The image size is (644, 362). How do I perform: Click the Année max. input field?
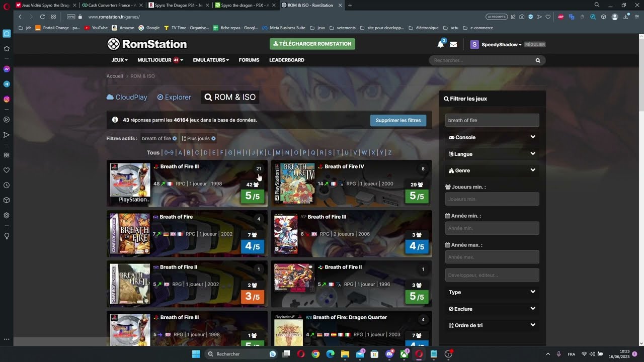492,257
